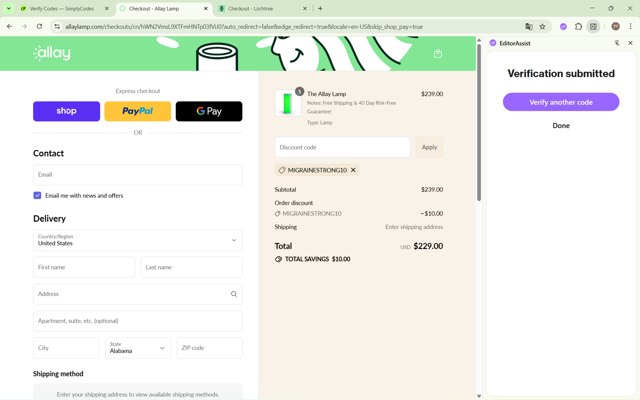Focus the City field
Image resolution: width=640 pixels, height=400 pixels.
coord(66,348)
